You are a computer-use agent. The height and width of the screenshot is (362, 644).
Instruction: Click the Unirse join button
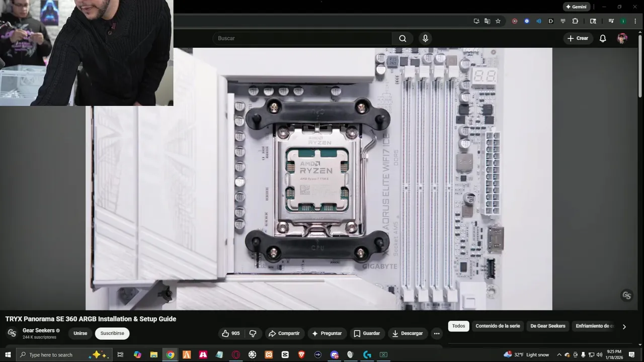point(80,333)
